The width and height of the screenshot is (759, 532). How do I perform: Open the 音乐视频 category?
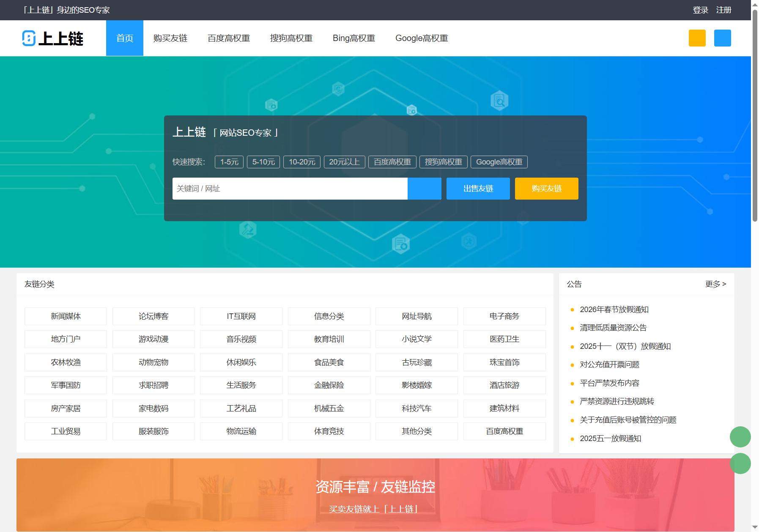coord(241,339)
